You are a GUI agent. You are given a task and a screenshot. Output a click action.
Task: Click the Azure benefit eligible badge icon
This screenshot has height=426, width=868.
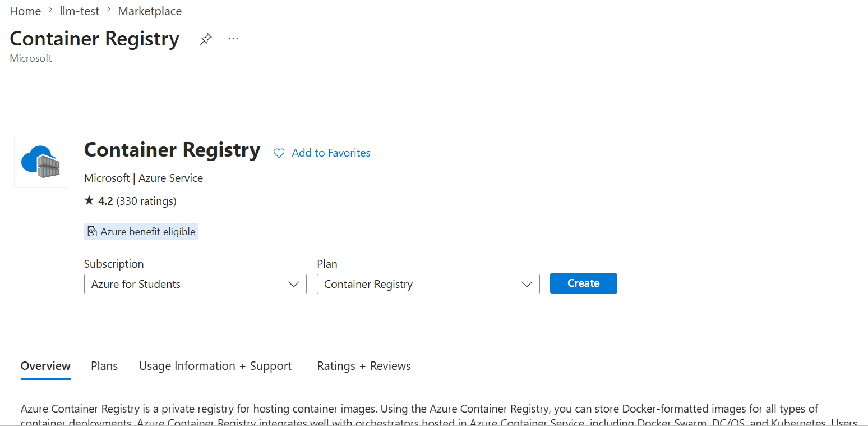[x=93, y=232]
